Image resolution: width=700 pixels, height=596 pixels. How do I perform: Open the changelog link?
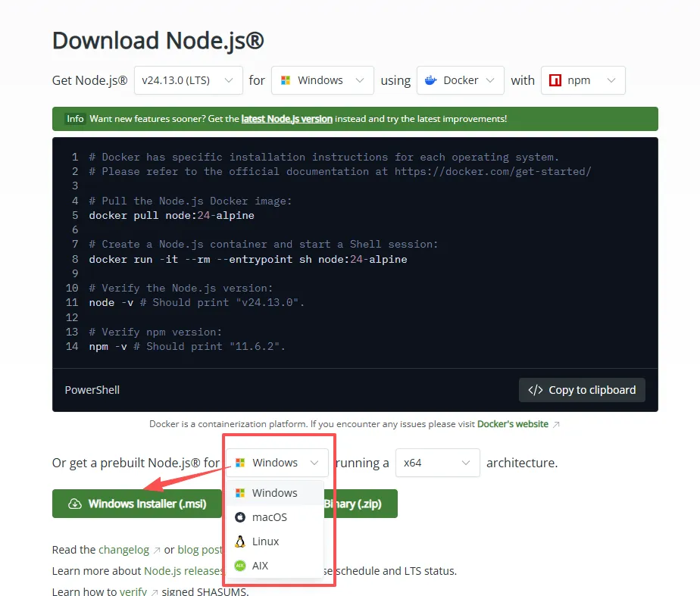click(123, 550)
